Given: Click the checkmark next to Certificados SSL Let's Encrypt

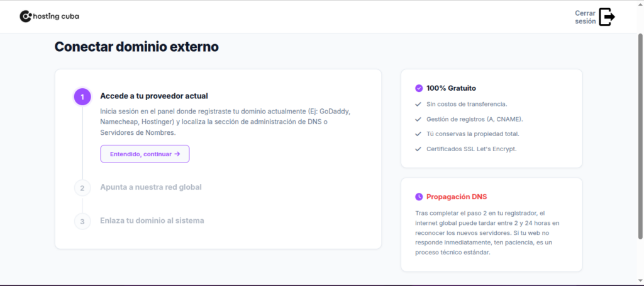Looking at the screenshot, I should [418, 149].
